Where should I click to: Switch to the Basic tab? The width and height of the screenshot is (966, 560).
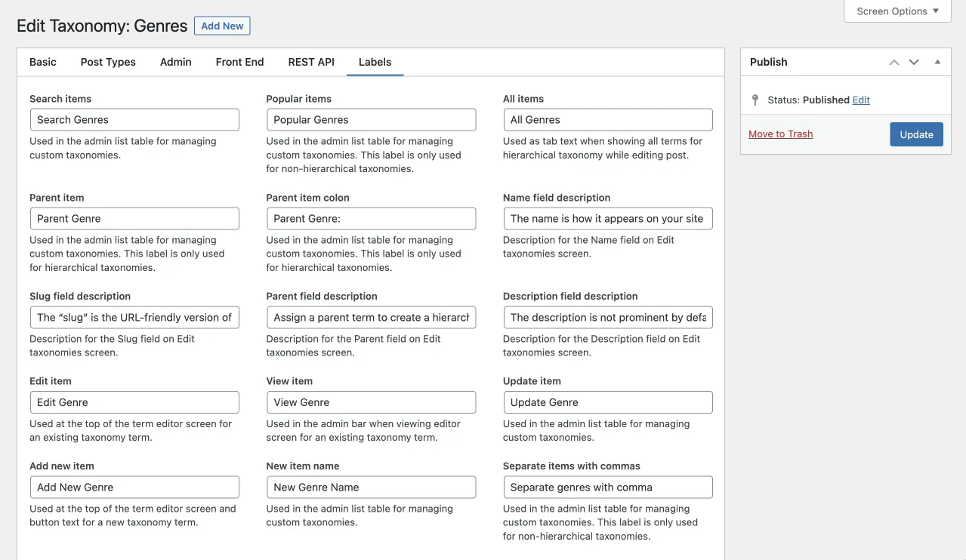(x=43, y=62)
